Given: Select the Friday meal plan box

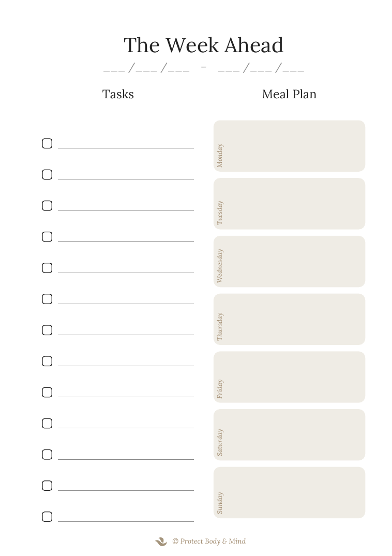Looking at the screenshot, I should (289, 377).
